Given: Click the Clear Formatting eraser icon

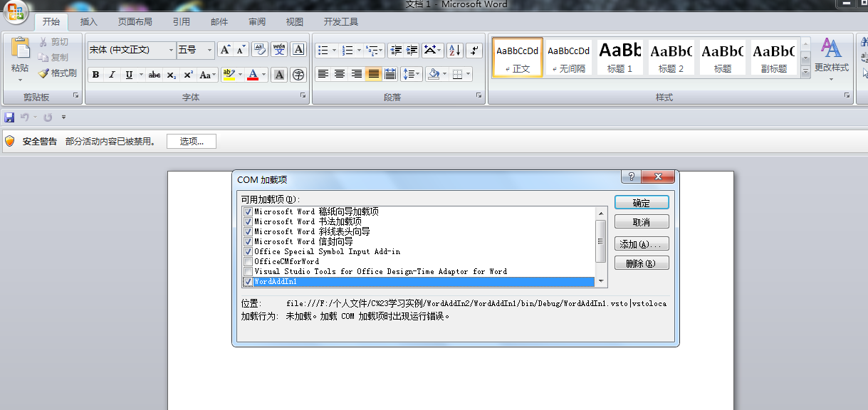Looking at the screenshot, I should click(260, 50).
